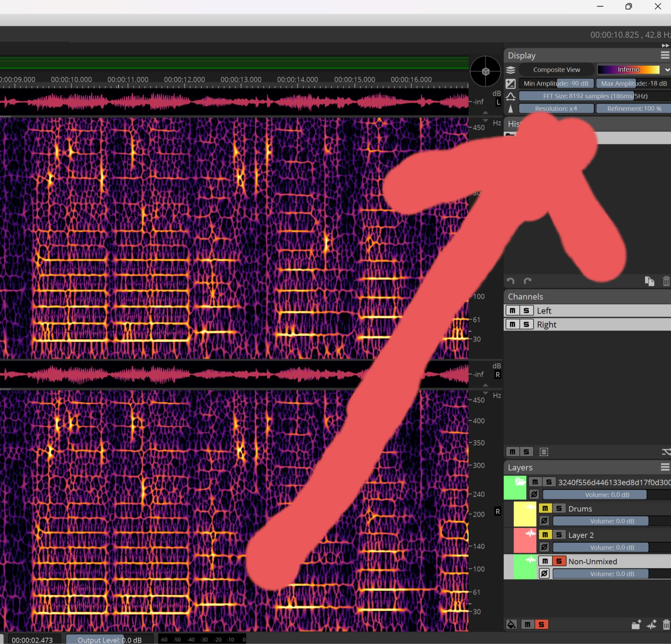
Task: Click the history undo arrow icon
Action: [x=511, y=281]
